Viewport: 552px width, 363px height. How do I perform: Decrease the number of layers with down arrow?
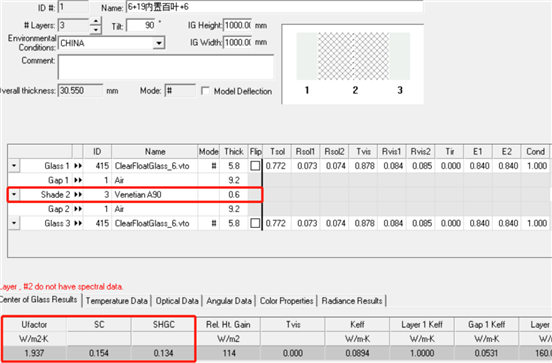pyautogui.click(x=95, y=30)
